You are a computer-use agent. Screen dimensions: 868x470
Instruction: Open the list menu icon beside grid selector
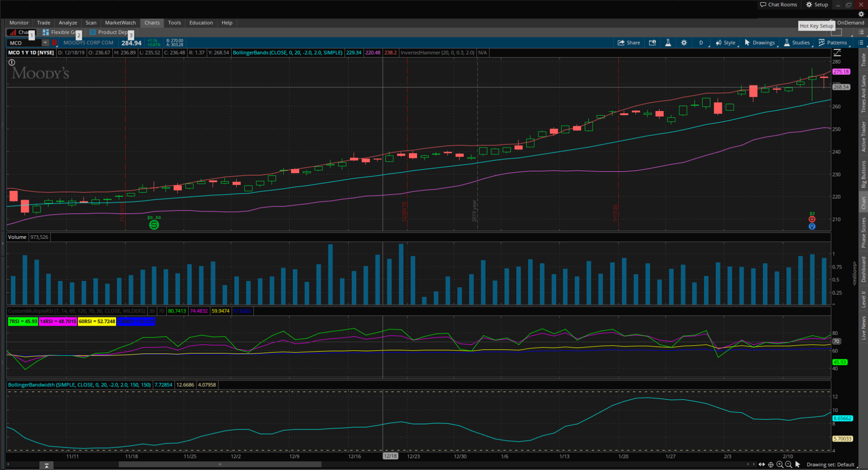(861, 32)
